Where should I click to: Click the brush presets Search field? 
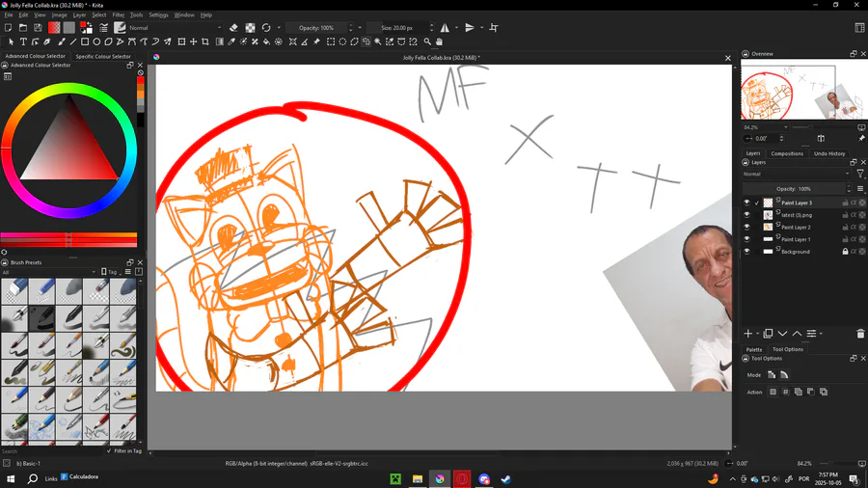click(53, 451)
